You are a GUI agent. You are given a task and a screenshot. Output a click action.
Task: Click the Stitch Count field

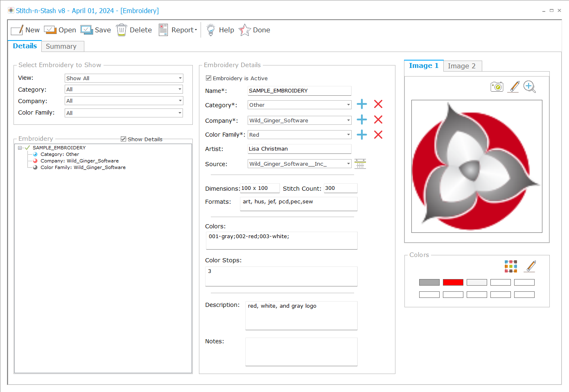click(341, 188)
